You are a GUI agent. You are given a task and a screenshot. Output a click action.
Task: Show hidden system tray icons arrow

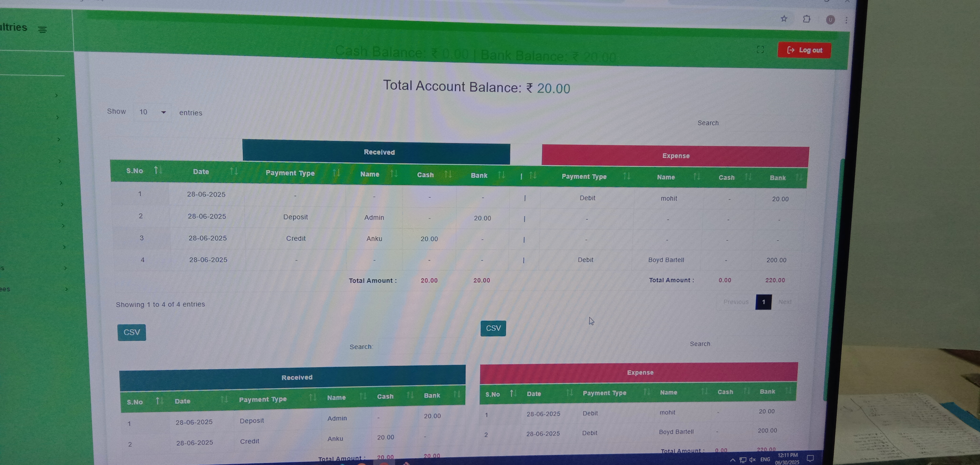tap(732, 460)
